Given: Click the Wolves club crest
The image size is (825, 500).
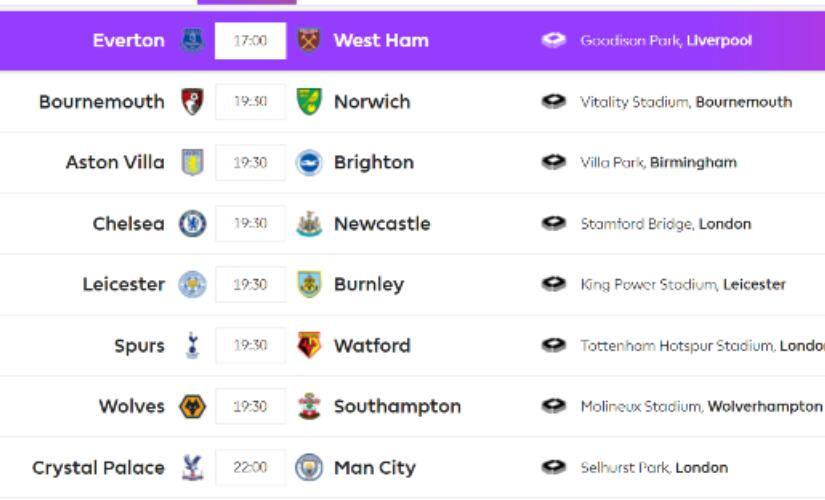Looking at the screenshot, I should coord(192,407).
